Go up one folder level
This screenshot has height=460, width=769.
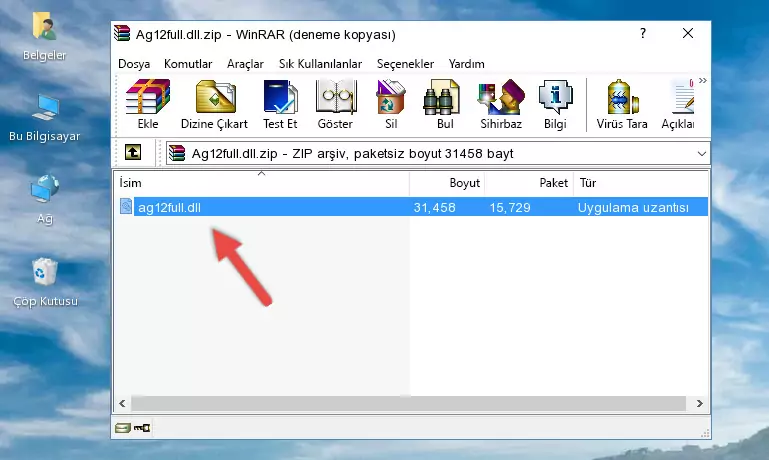tap(133, 153)
